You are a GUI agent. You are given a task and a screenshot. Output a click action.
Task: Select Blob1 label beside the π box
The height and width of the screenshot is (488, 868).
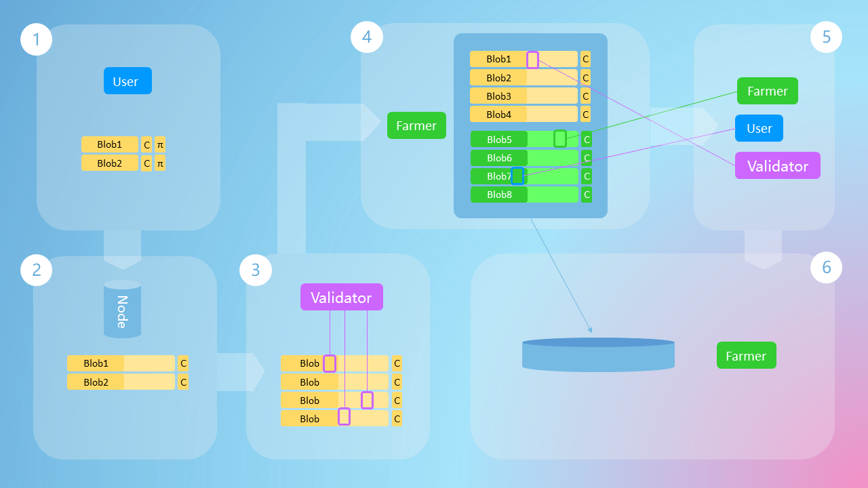[110, 144]
